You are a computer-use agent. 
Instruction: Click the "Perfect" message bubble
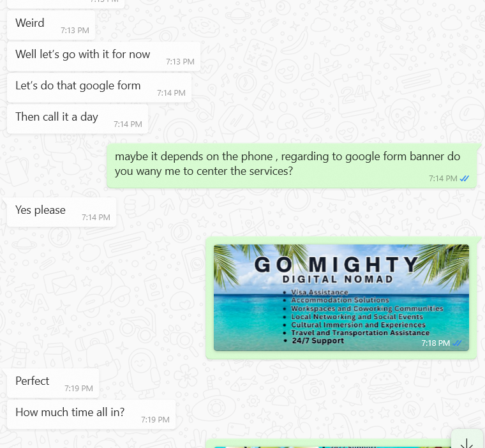point(53,383)
